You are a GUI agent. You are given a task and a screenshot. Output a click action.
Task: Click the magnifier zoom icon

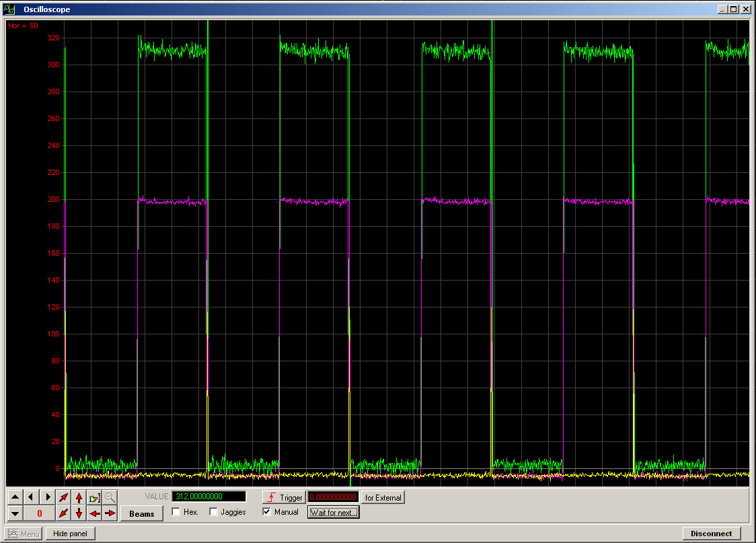click(110, 497)
